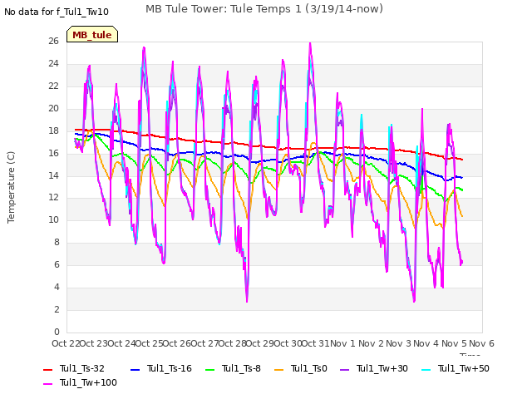Click the purple Tul1_Tw+30 legend swatch
532x399 pixels.
[345, 369]
